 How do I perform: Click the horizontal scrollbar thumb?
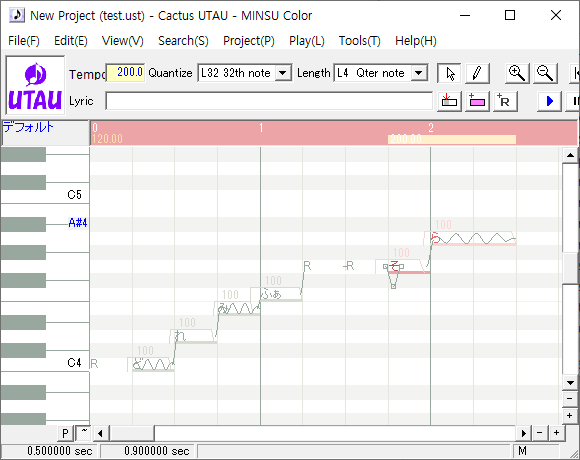[132, 433]
